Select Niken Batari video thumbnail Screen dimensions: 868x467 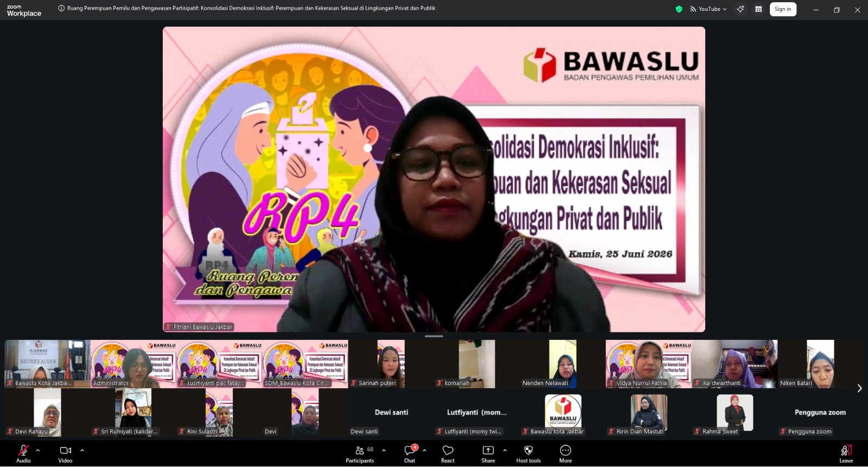pyautogui.click(x=820, y=364)
